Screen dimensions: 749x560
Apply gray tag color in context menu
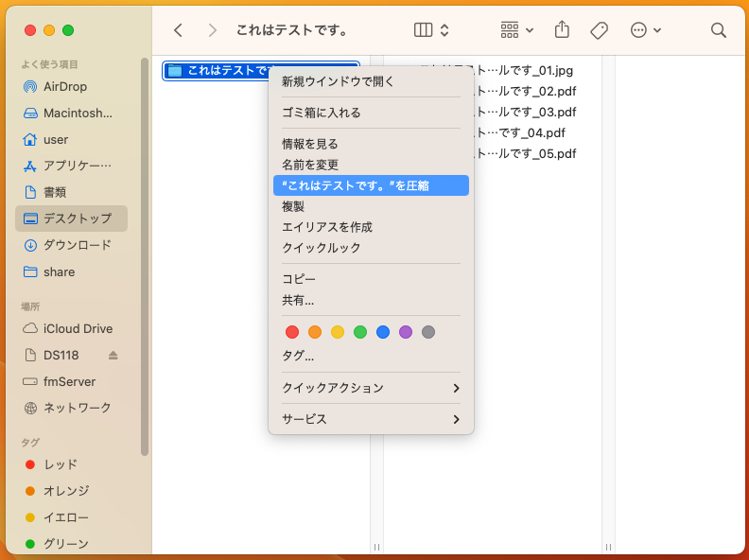pos(428,332)
